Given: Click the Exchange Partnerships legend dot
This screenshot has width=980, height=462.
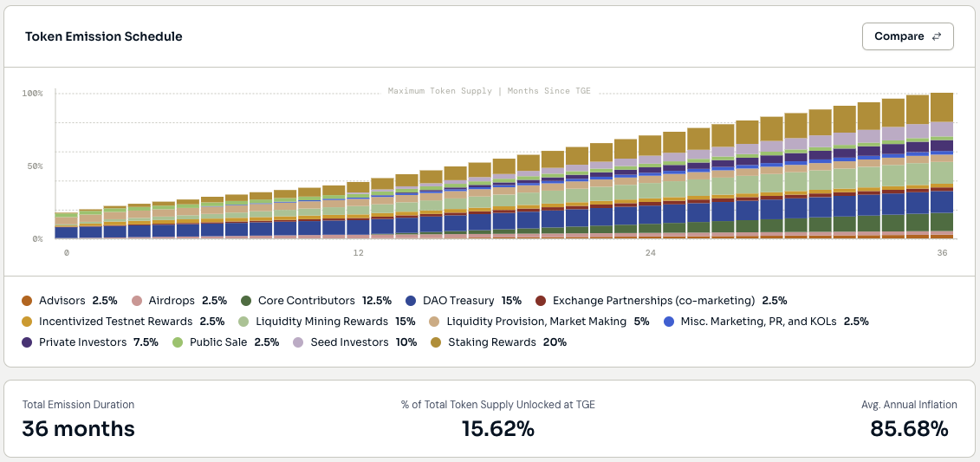Looking at the screenshot, I should [541, 301].
